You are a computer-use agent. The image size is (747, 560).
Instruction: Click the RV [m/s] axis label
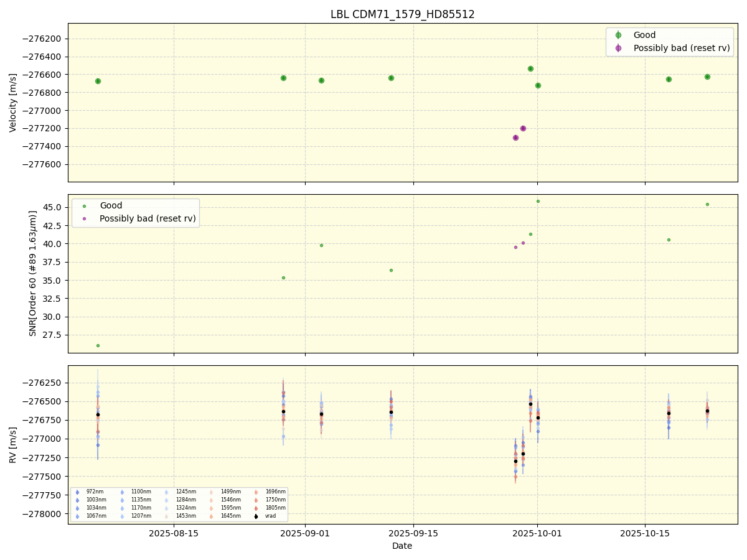pos(13,444)
